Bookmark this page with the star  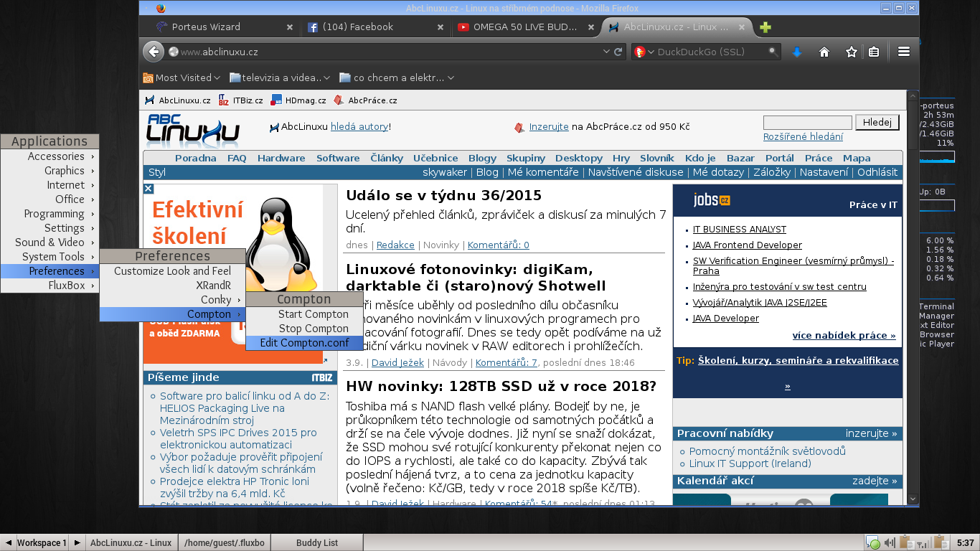point(851,52)
